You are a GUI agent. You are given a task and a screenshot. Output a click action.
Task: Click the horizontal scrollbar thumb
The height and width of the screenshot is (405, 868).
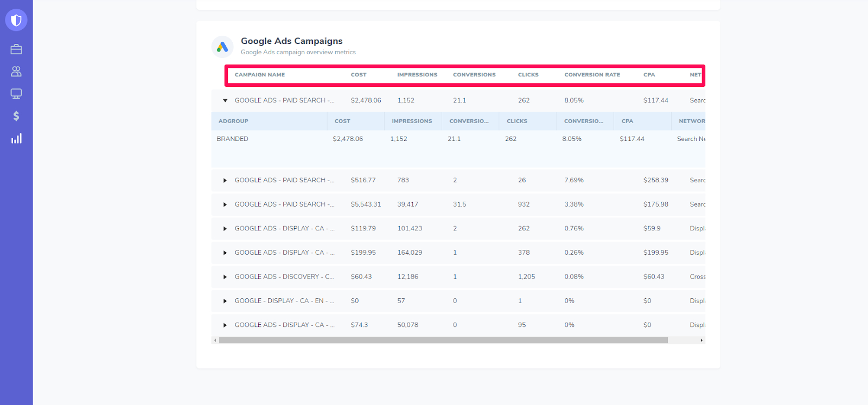tap(443, 340)
